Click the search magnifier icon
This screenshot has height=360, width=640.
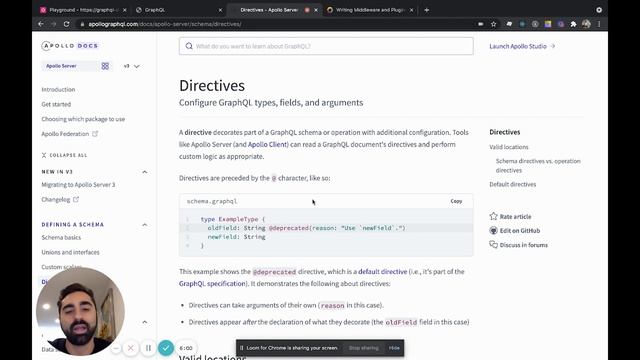pyautogui.click(x=189, y=46)
